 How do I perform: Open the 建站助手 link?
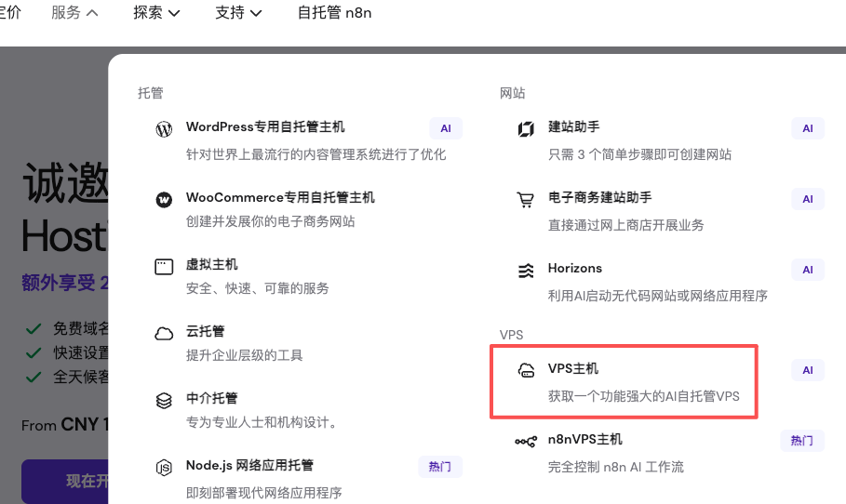click(x=574, y=126)
